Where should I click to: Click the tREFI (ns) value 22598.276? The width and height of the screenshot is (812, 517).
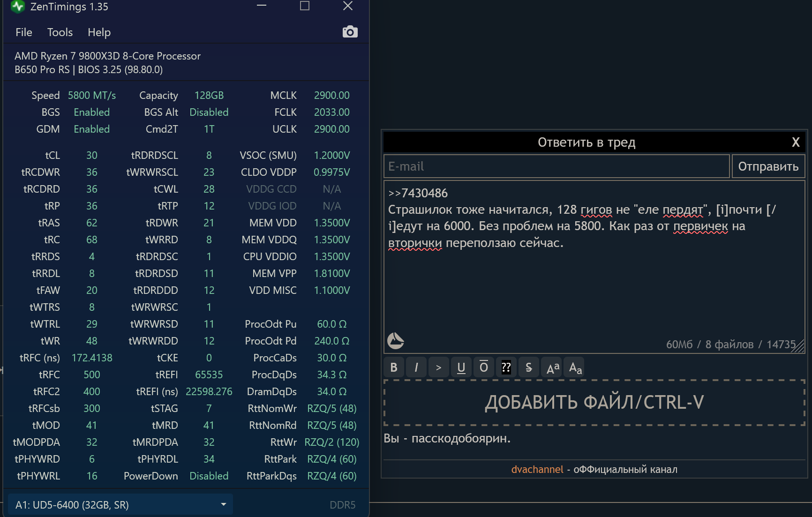209,391
